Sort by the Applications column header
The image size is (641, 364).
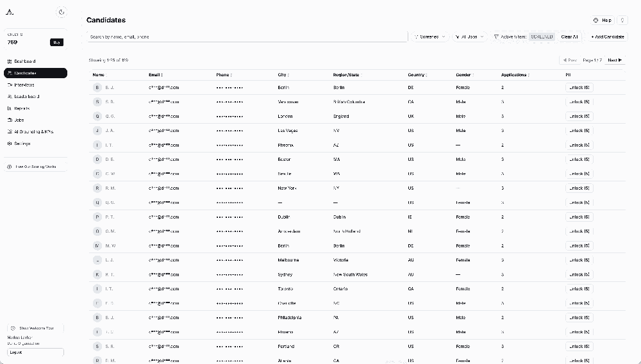515,75
